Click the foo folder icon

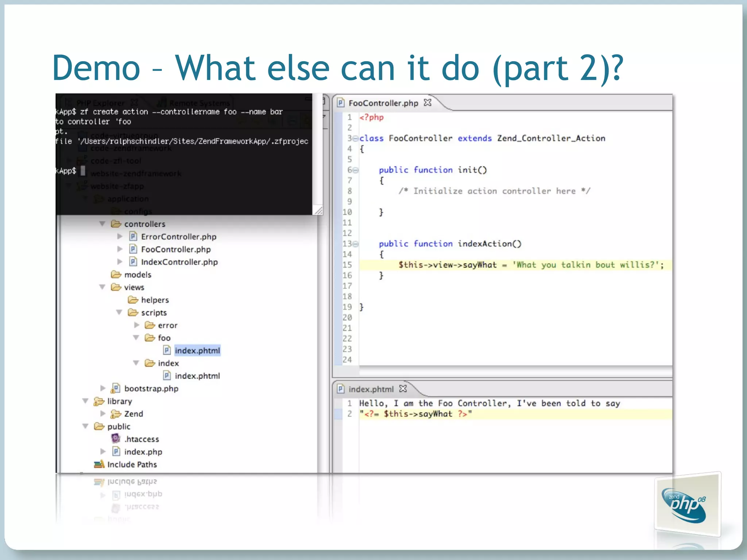(x=150, y=338)
